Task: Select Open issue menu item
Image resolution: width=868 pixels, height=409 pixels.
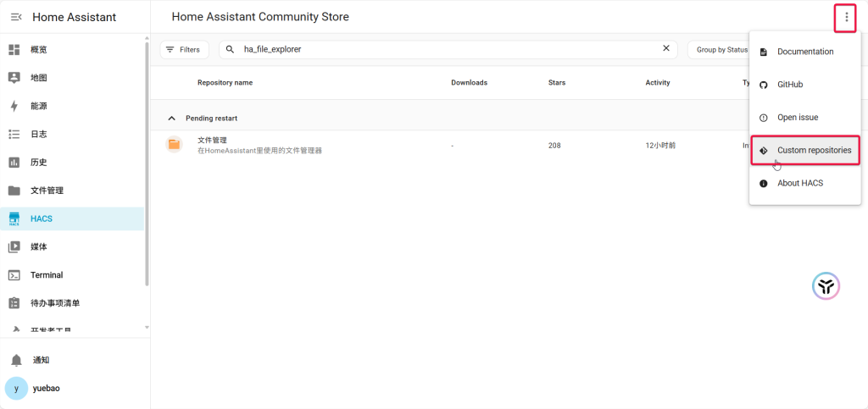Action: 805,117
